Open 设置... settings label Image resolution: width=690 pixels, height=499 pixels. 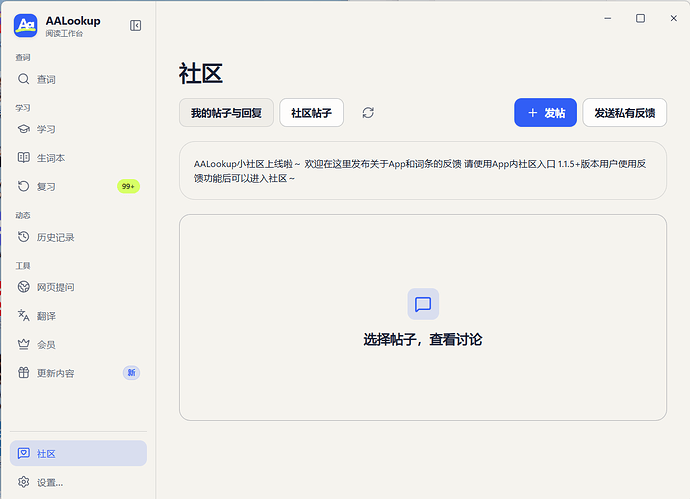click(50, 482)
